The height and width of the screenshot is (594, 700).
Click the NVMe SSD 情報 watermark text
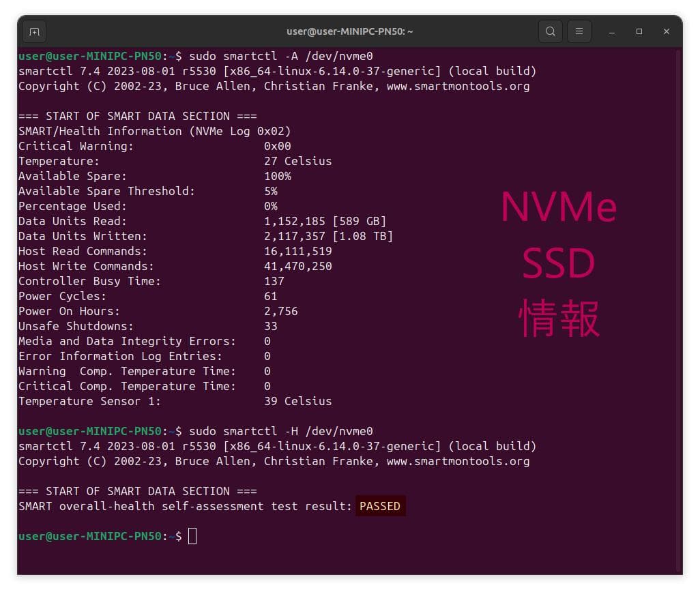[559, 263]
